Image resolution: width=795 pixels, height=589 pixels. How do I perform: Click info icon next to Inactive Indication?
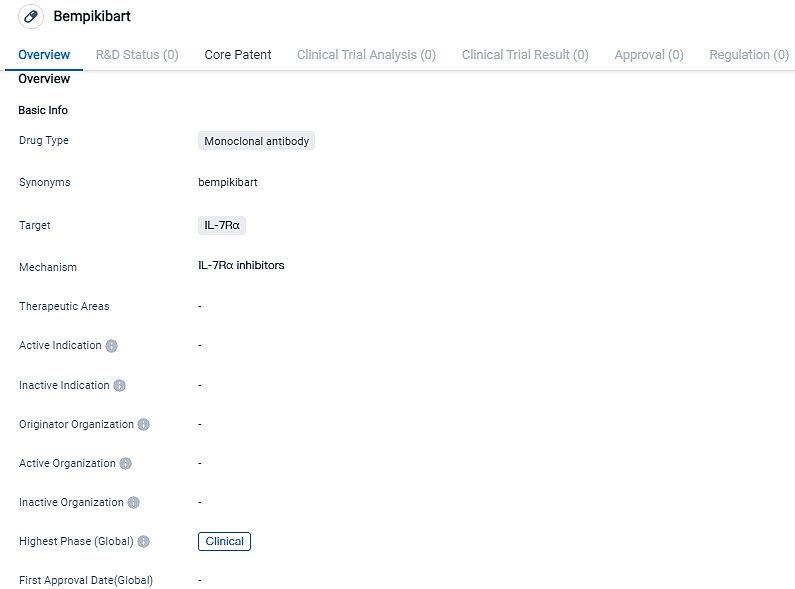click(119, 385)
